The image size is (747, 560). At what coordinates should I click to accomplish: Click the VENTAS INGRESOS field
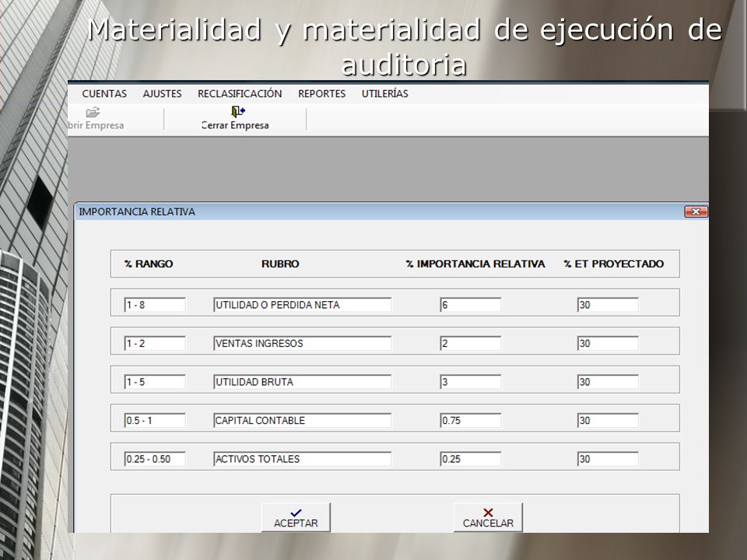pos(303,343)
